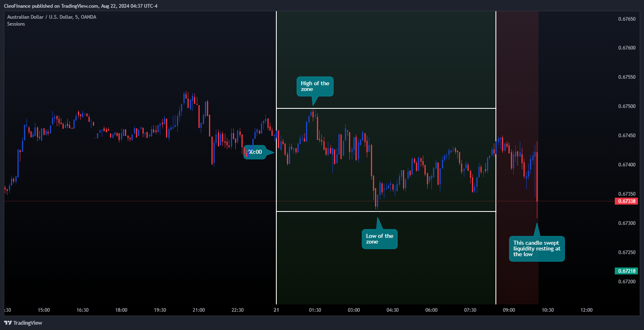Click the 0.67200 price axis label
The image size is (644, 330).
[x=627, y=282]
